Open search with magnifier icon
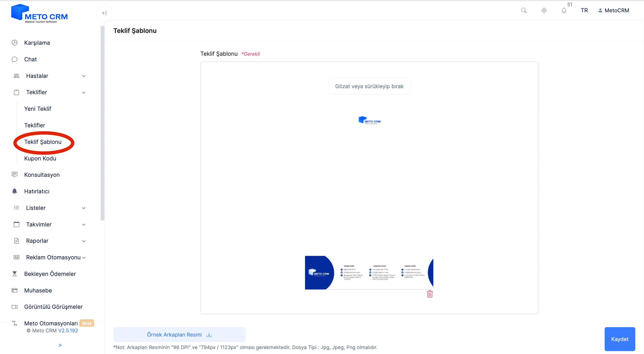Image resolution: width=644 pixels, height=354 pixels. pyautogui.click(x=524, y=10)
